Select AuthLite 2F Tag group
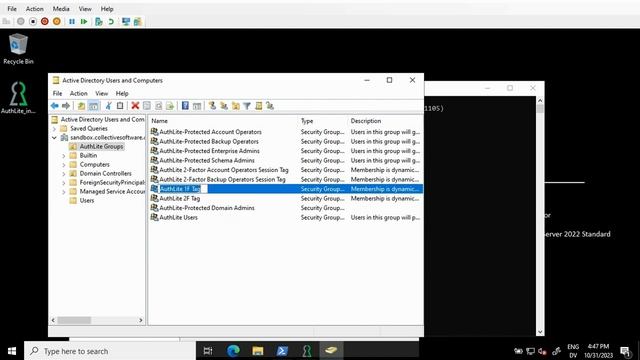The width and height of the screenshot is (640, 360). (x=180, y=198)
